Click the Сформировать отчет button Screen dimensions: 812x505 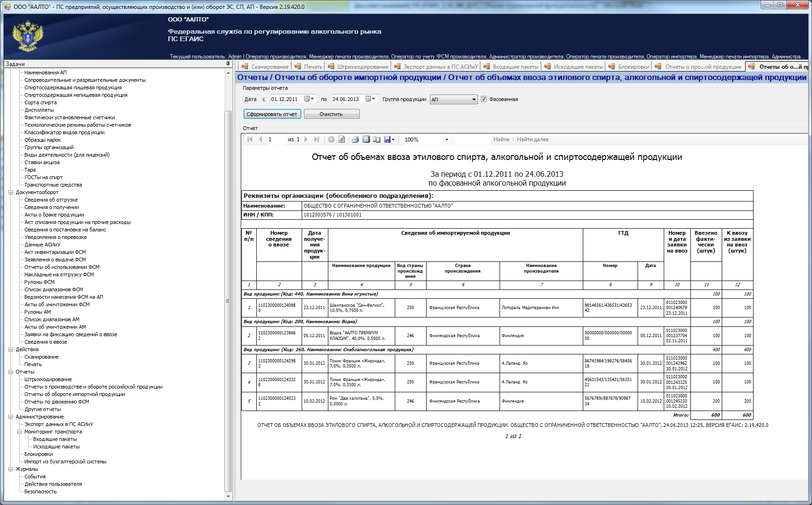(x=272, y=114)
